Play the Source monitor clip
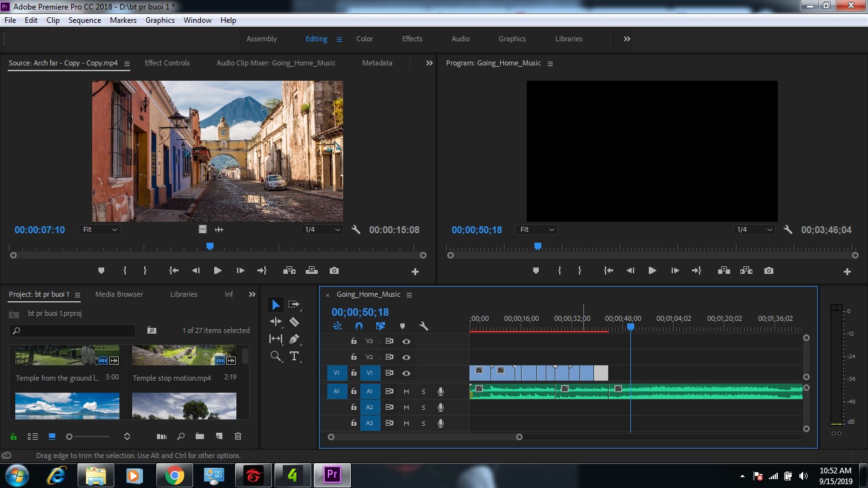 click(x=218, y=271)
